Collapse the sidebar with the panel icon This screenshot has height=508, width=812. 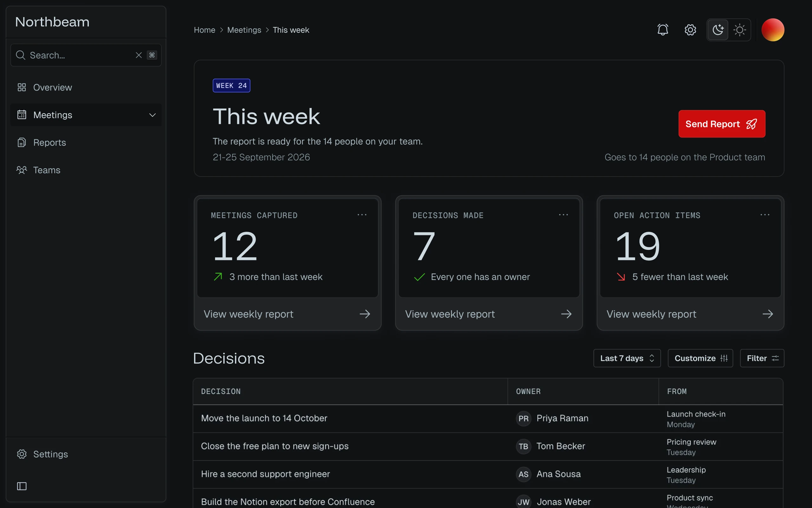22,486
